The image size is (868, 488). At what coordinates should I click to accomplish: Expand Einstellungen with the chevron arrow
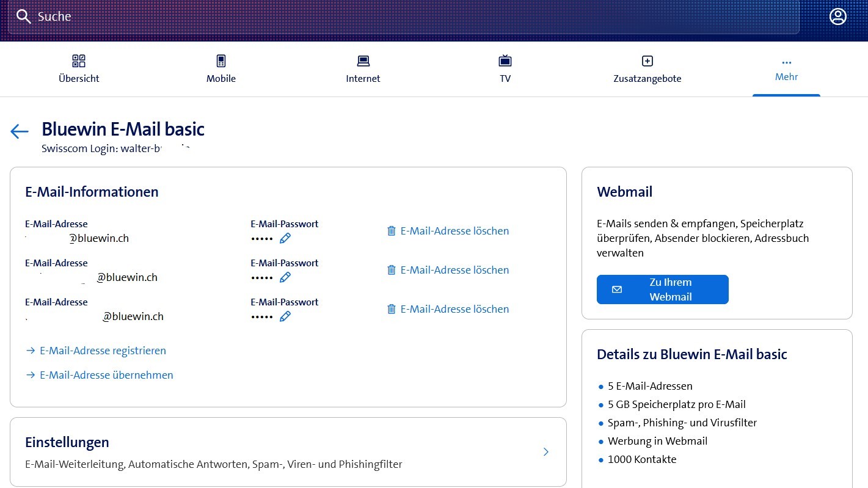click(x=545, y=452)
